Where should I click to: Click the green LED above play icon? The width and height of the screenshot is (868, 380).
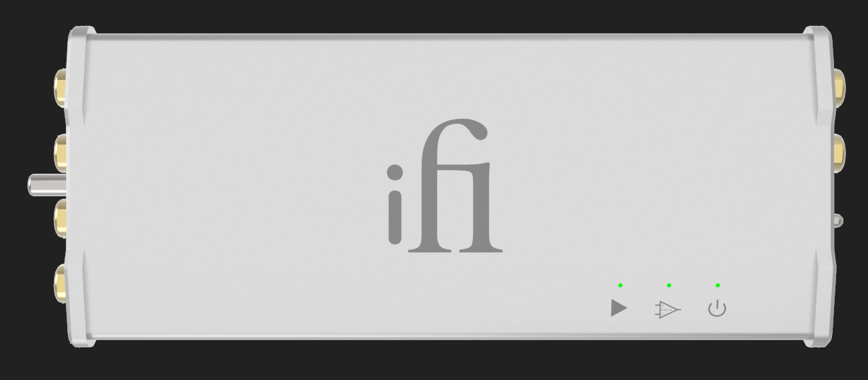[621, 285]
